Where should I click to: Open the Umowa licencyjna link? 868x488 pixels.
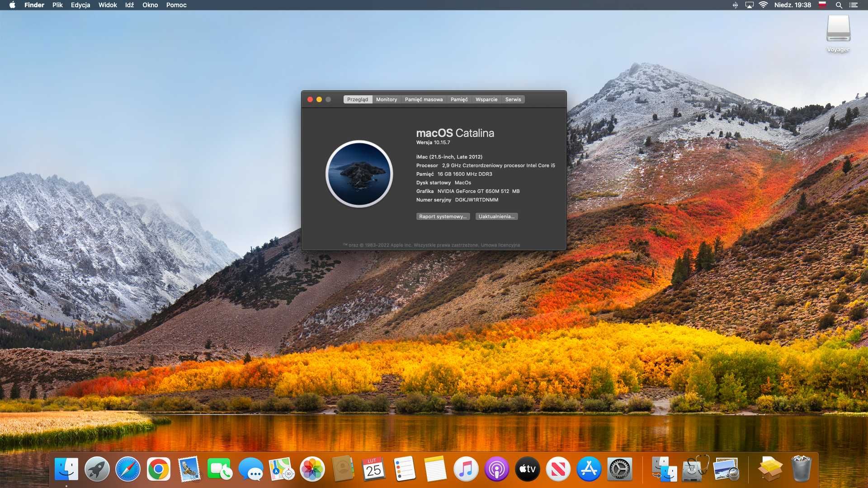click(x=500, y=245)
